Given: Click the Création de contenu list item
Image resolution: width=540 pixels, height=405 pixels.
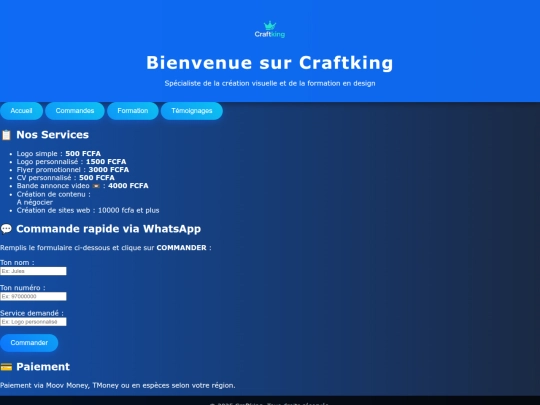Looking at the screenshot, I should pyautogui.click(x=53, y=194).
